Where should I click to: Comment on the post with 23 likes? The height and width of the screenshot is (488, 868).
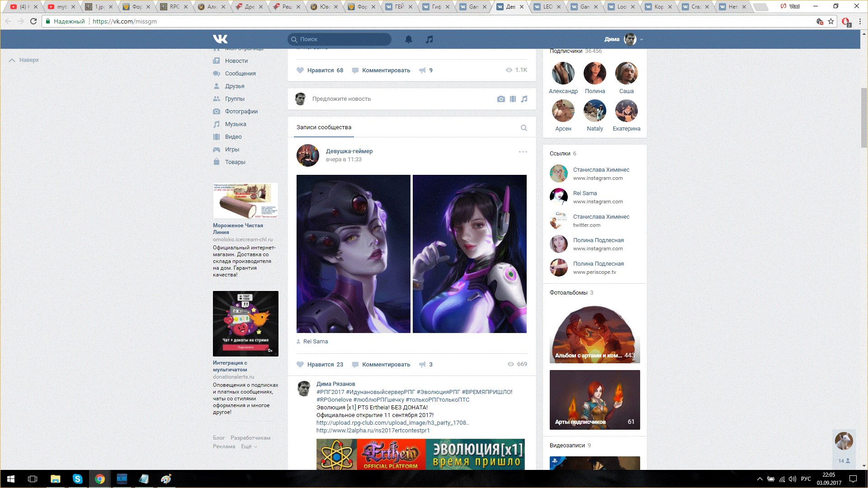click(381, 365)
